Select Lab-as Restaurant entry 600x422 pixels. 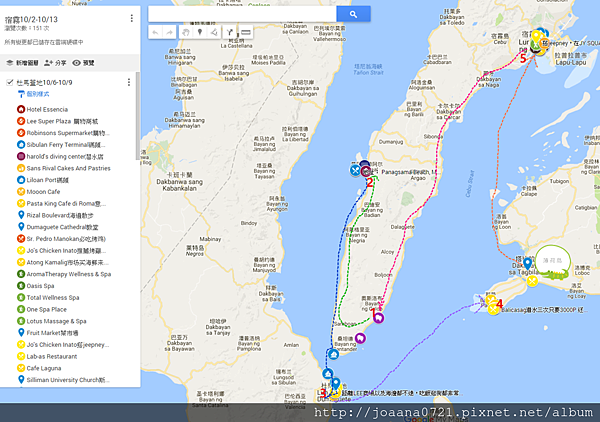point(52,357)
